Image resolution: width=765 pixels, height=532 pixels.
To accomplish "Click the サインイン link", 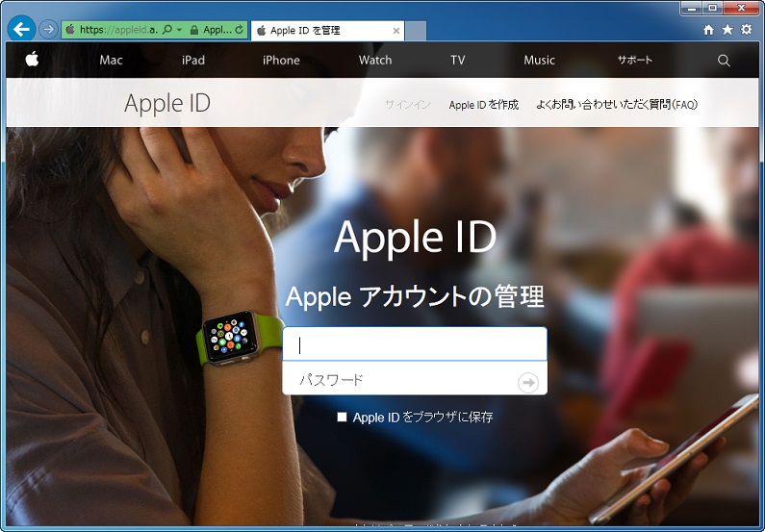I will pos(408,104).
